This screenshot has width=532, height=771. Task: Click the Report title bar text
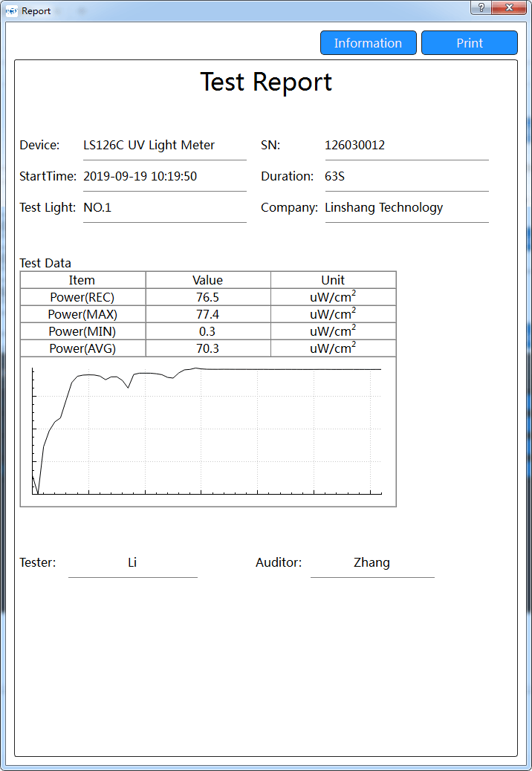point(36,11)
